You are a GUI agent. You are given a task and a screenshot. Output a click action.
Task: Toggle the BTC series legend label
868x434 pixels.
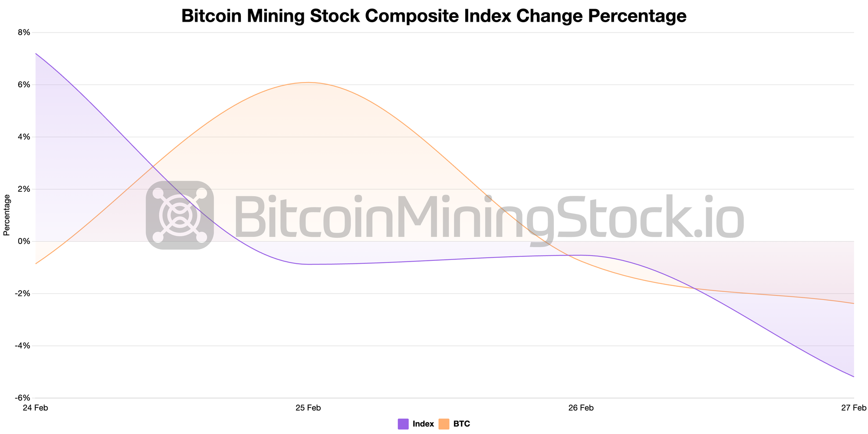pos(461,424)
